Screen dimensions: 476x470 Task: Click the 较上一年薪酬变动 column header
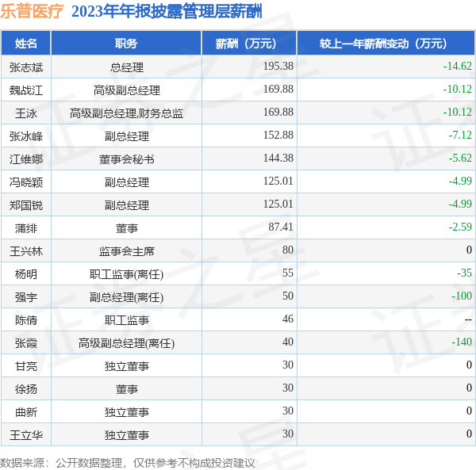386,44
